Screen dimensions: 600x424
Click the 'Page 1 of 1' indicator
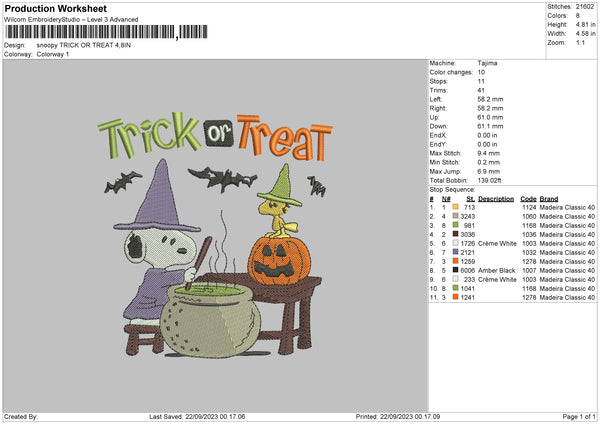pyautogui.click(x=579, y=416)
